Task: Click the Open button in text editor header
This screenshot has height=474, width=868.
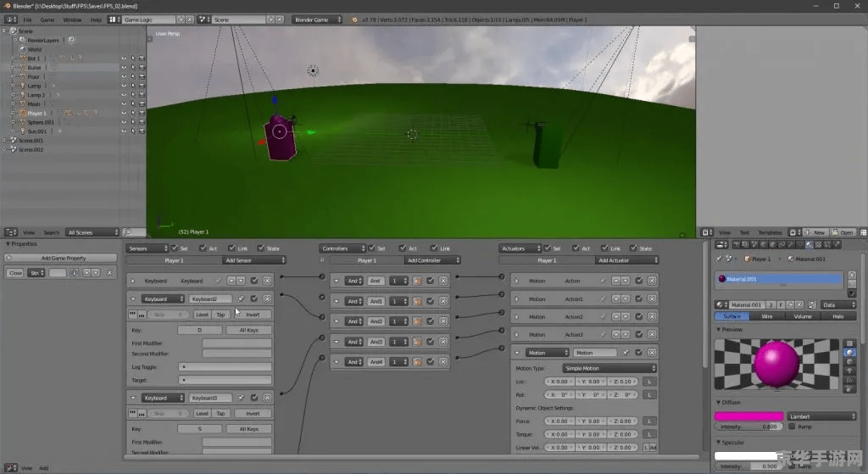Action: 843,232
